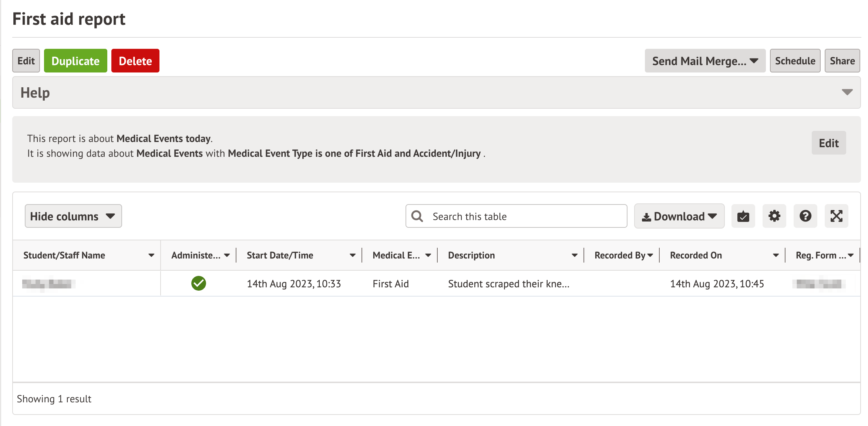Click the Share button
This screenshot has width=868, height=426.
click(842, 61)
